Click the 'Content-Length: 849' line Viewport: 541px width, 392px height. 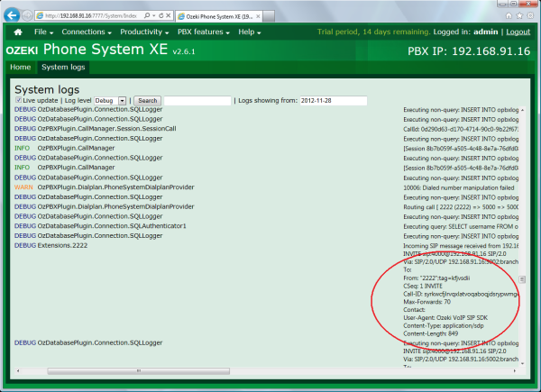[x=431, y=333]
